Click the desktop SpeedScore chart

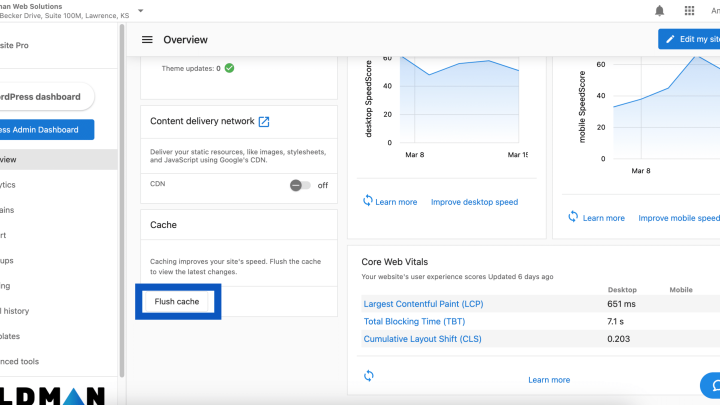click(460, 100)
